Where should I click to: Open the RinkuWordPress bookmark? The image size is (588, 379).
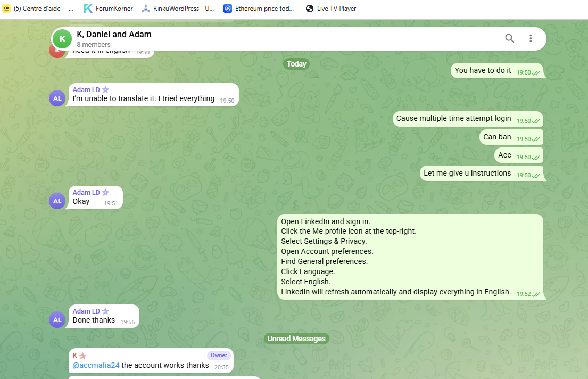tap(178, 9)
